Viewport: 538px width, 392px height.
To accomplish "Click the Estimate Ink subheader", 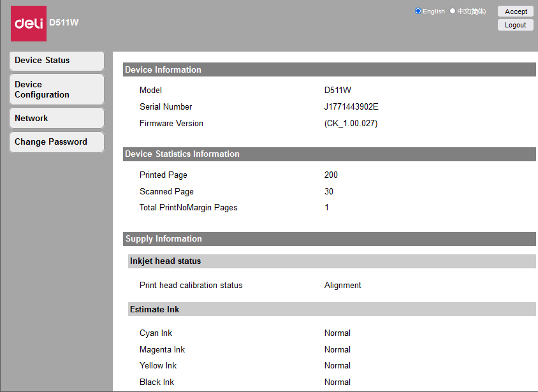I will coord(332,309).
